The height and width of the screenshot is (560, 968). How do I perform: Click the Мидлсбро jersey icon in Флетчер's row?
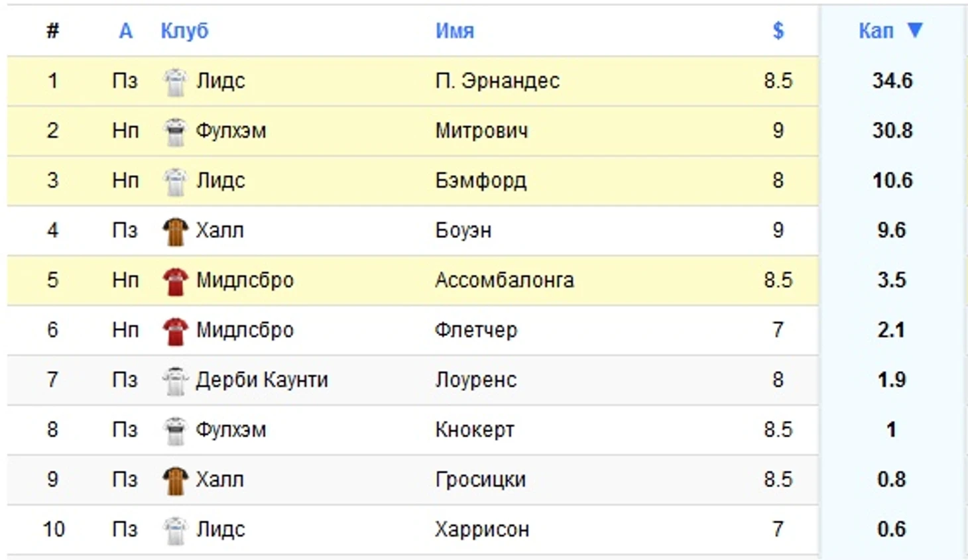[x=175, y=330]
